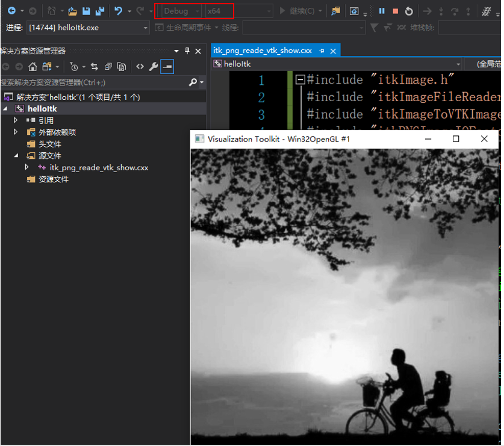The height and width of the screenshot is (446, 504).
Task: Click the View Code angle-brackets icon
Action: click(x=140, y=67)
